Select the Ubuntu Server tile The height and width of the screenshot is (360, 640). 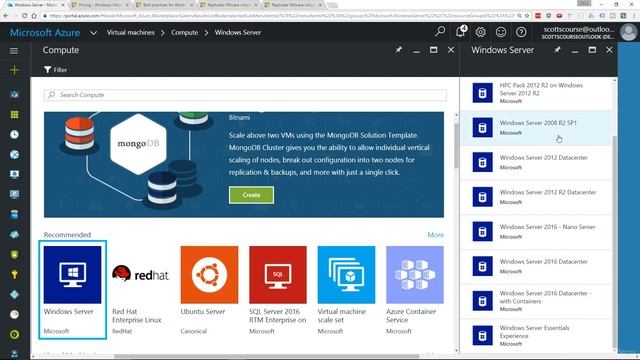tap(209, 290)
